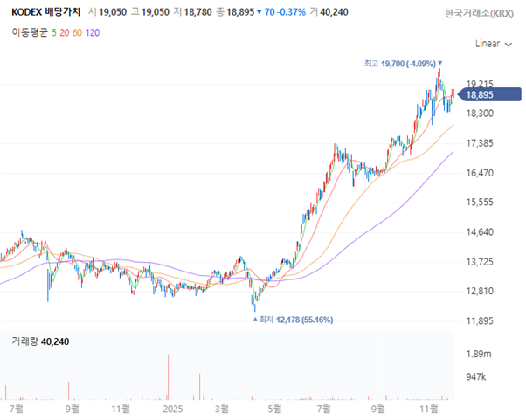Click the 거래량 40,240 volume label
The width and height of the screenshot is (526, 420).
point(40,341)
